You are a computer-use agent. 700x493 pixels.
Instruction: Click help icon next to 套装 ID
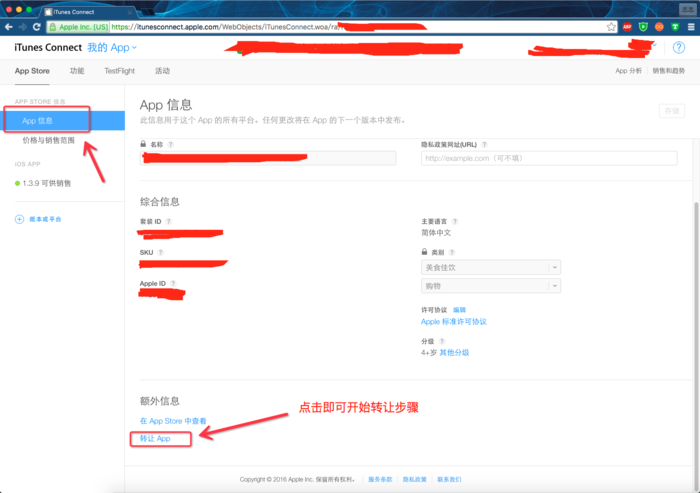click(x=168, y=222)
